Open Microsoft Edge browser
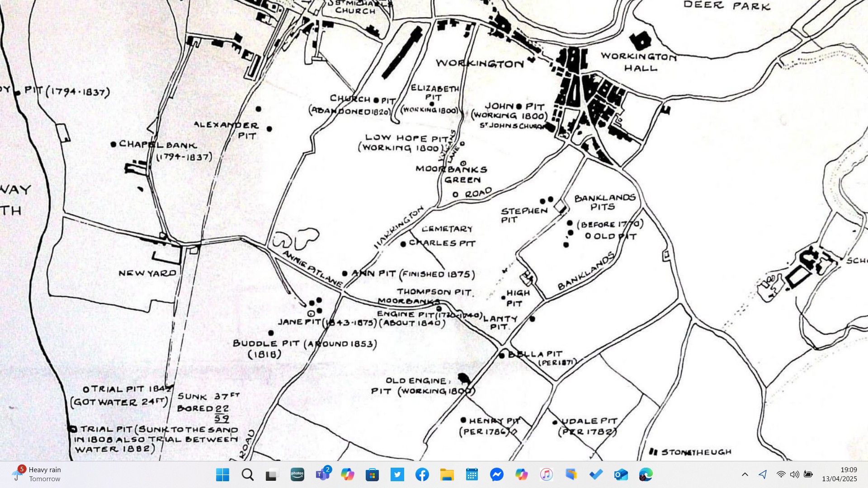 (x=646, y=474)
